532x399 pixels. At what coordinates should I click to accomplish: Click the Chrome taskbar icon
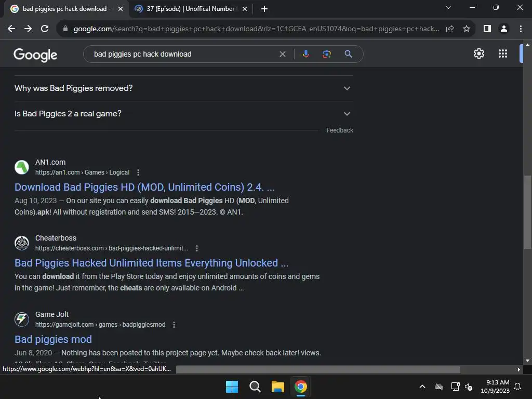(x=301, y=387)
